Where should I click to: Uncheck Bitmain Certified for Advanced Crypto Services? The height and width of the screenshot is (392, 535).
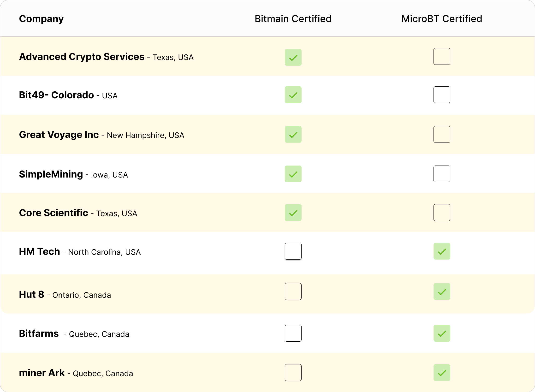pos(293,57)
